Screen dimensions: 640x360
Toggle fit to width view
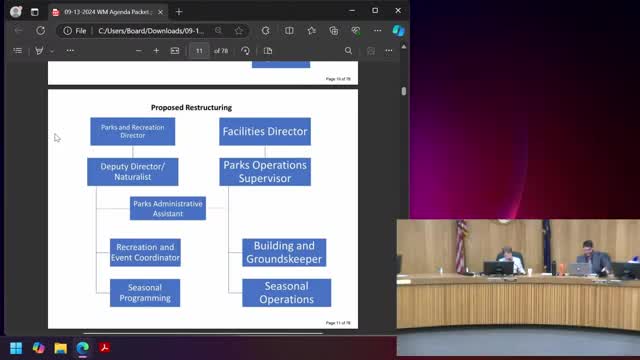(x=175, y=51)
